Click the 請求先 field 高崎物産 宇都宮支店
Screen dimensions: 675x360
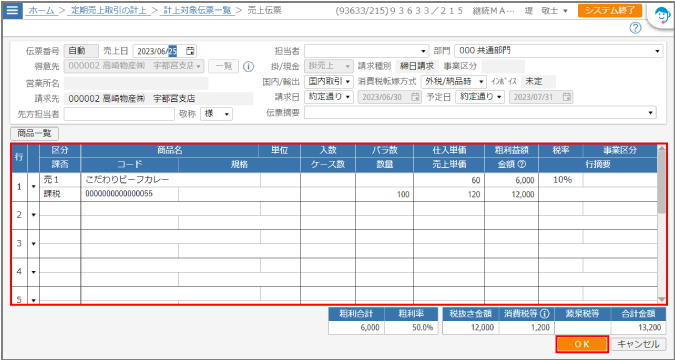tap(158, 99)
